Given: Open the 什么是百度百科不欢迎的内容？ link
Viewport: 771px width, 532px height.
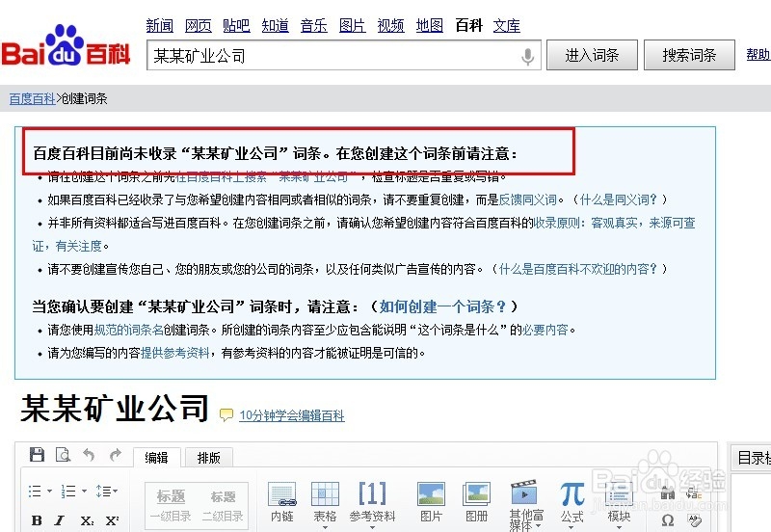Looking at the screenshot, I should (x=577, y=269).
